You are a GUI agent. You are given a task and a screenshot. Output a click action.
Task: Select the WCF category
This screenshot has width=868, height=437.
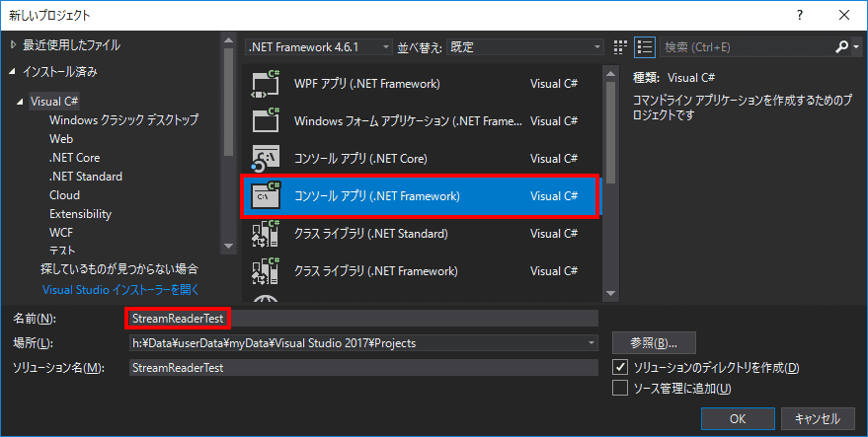[61, 233]
